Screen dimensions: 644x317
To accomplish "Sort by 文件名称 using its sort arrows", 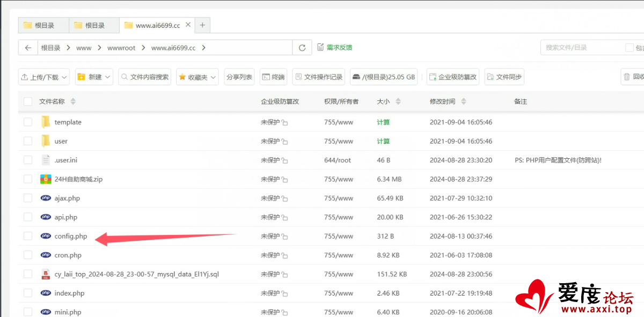I will click(73, 101).
